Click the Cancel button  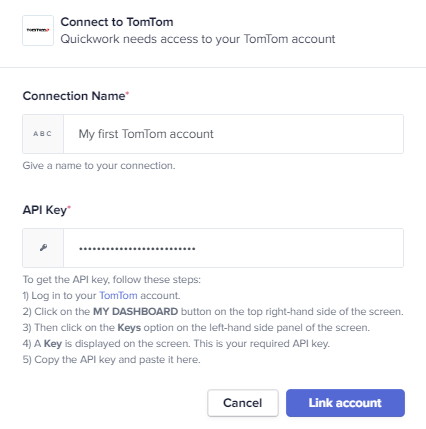click(243, 403)
